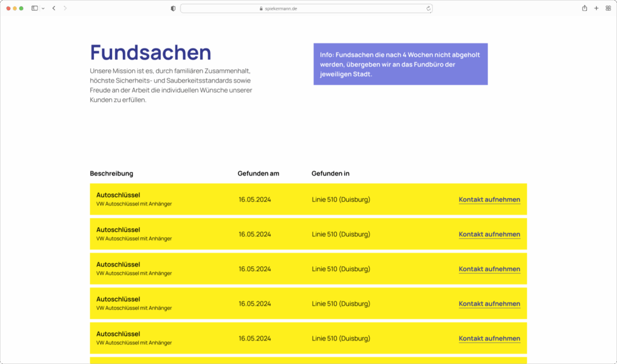Click the 'Beschreibung' column header
The image size is (617, 364).
click(x=111, y=173)
